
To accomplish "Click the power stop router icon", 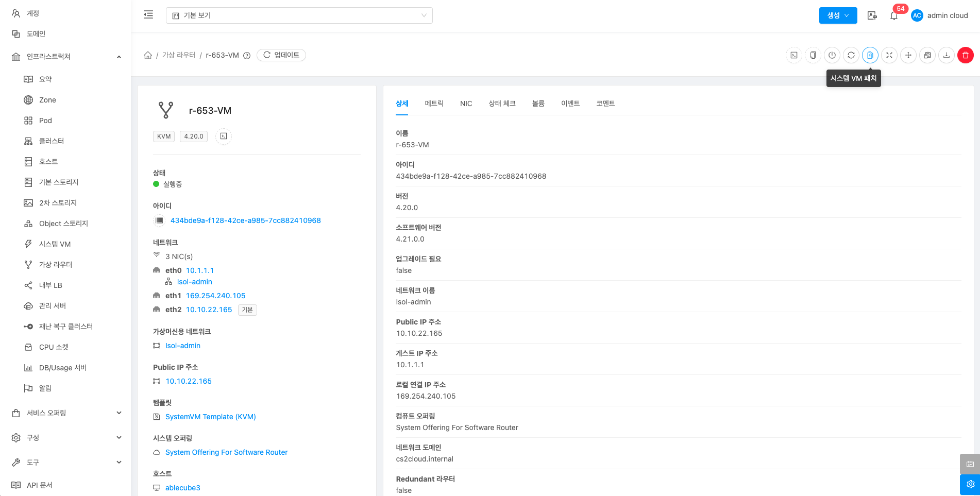I will 832,55.
